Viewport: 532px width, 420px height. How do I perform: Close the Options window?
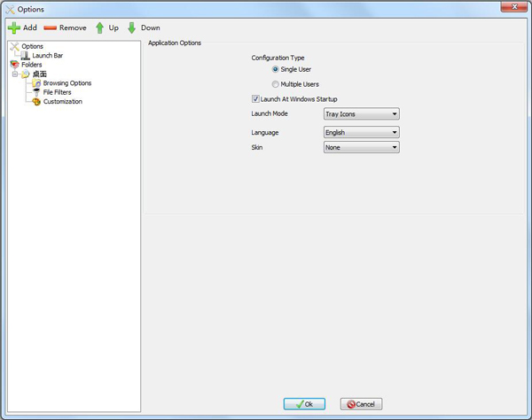[x=512, y=8]
